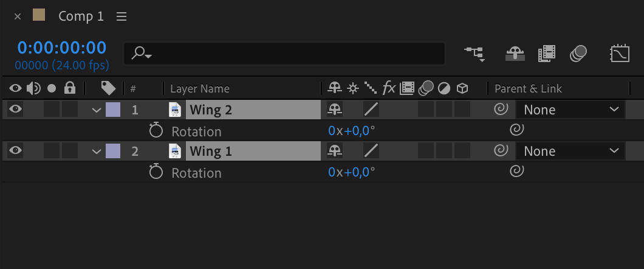Collapse the Wing 1 layer properties

[97, 152]
